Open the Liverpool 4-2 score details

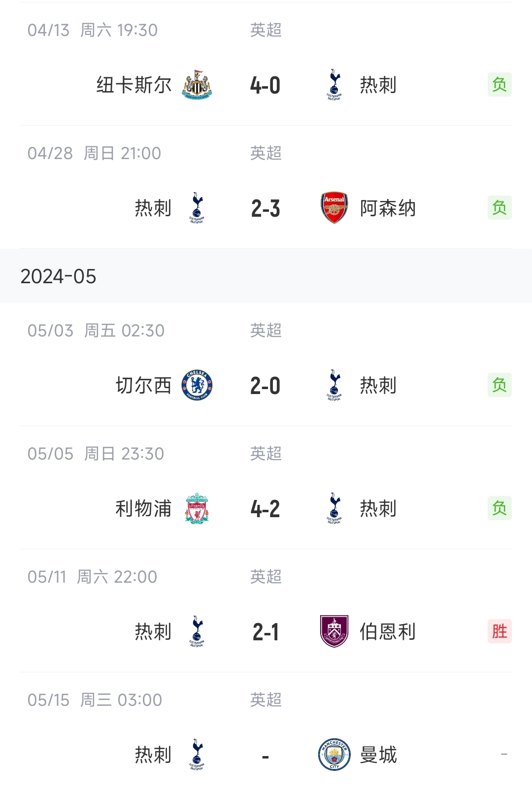click(x=266, y=509)
